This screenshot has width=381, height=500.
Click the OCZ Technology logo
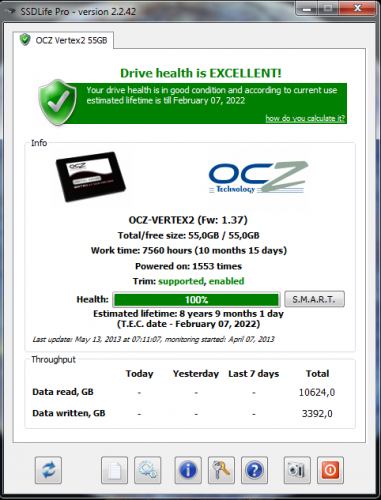258,177
